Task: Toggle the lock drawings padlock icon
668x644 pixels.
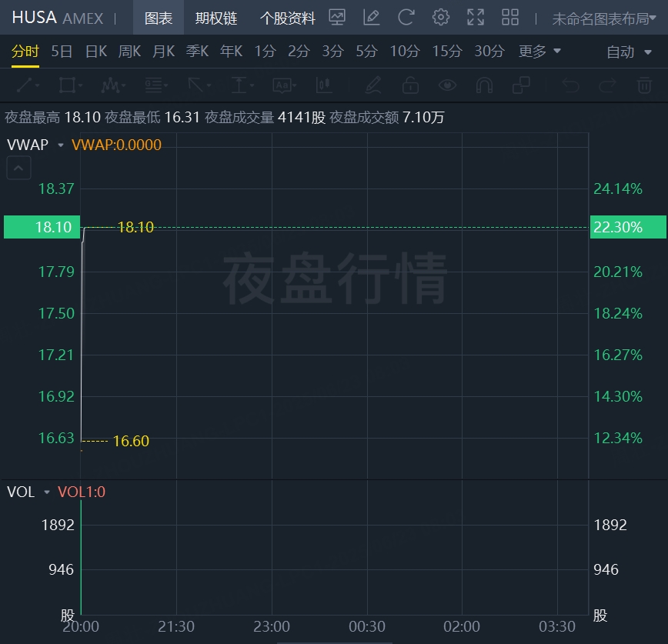Action: (x=410, y=85)
